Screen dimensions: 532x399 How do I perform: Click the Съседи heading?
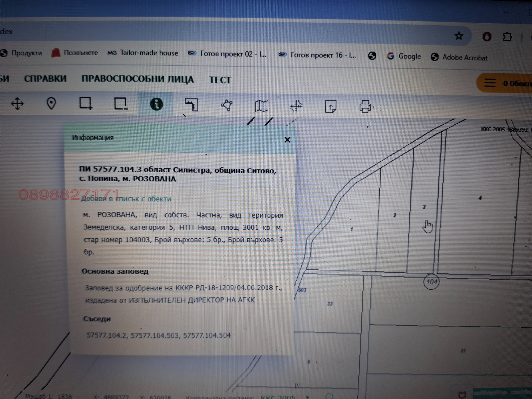coord(97,319)
